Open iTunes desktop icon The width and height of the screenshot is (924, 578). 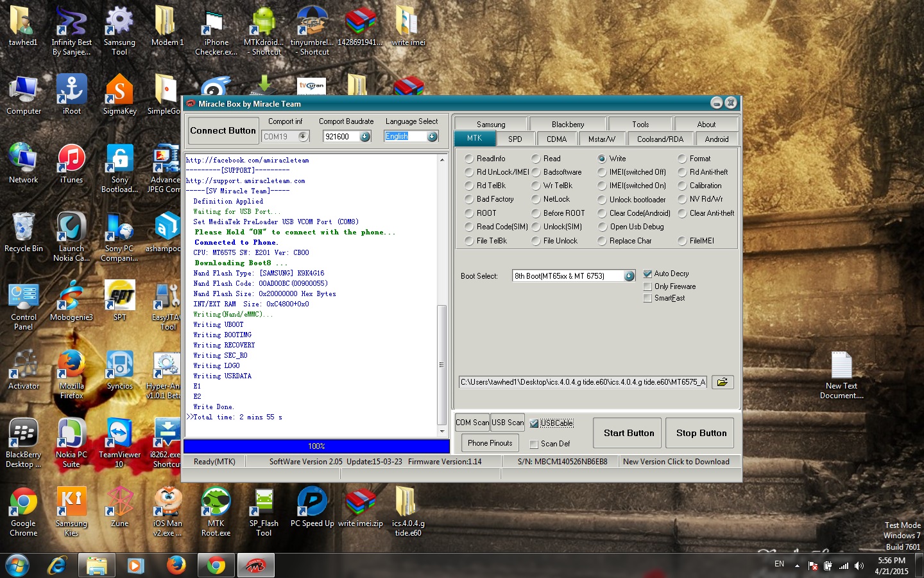point(71,163)
